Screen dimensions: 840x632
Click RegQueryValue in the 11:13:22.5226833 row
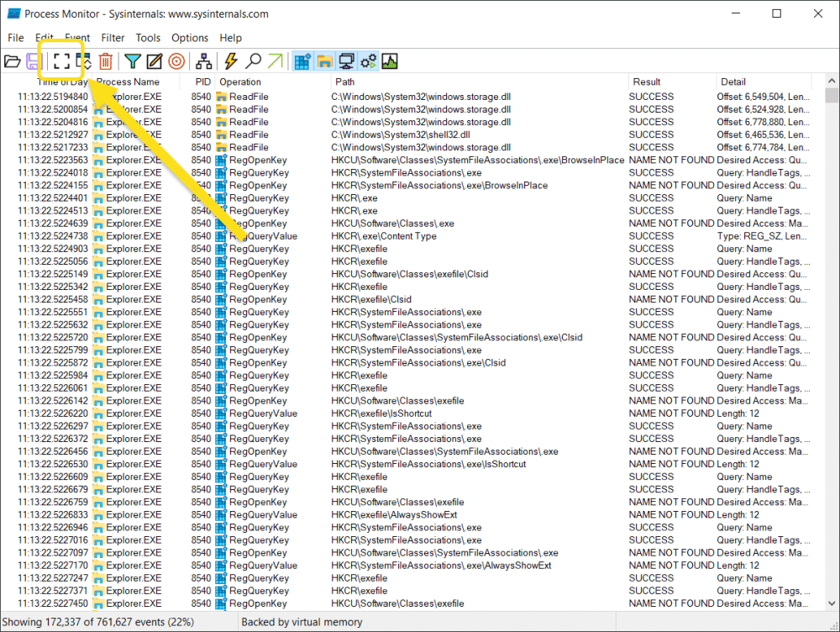(263, 515)
